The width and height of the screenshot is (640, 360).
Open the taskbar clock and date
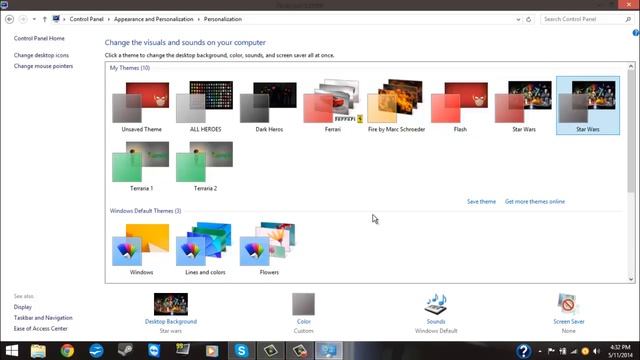(x=620, y=351)
